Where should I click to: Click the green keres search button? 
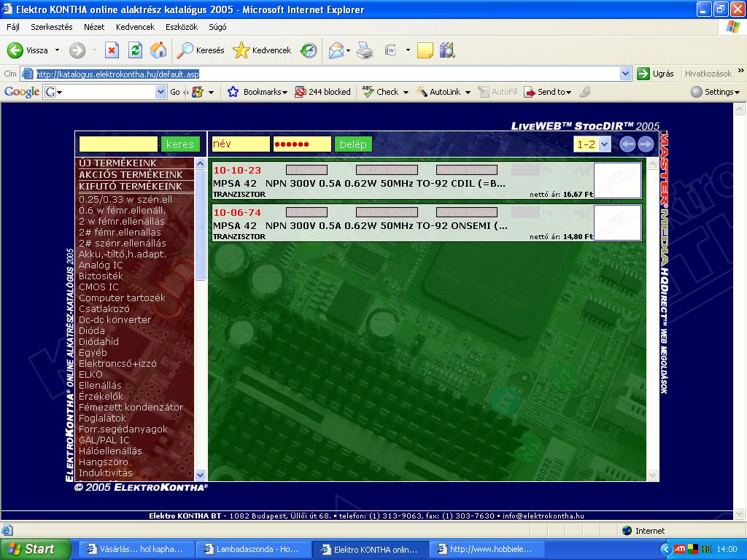click(180, 144)
